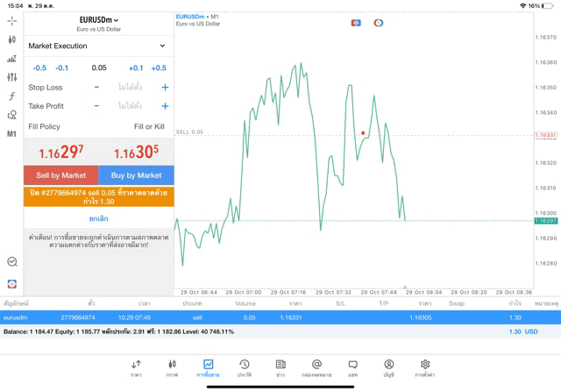Open drawing objects shapes icon

[x=11, y=115]
